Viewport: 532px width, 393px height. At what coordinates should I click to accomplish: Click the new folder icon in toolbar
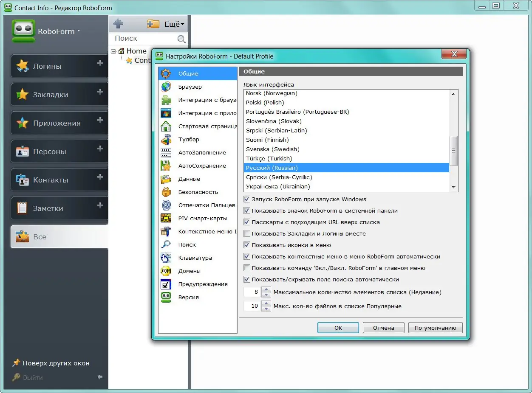(153, 24)
